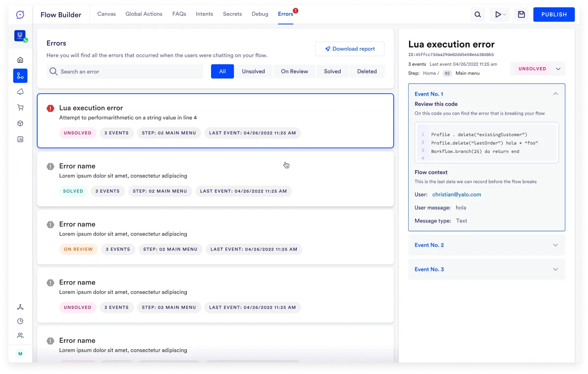
Task: Expand Event No. 2
Action: click(x=486, y=245)
